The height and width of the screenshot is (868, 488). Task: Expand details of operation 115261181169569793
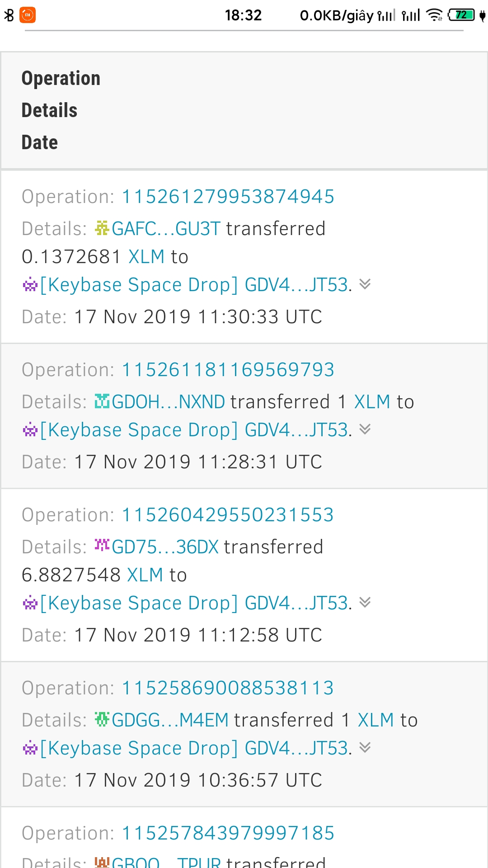click(x=365, y=429)
